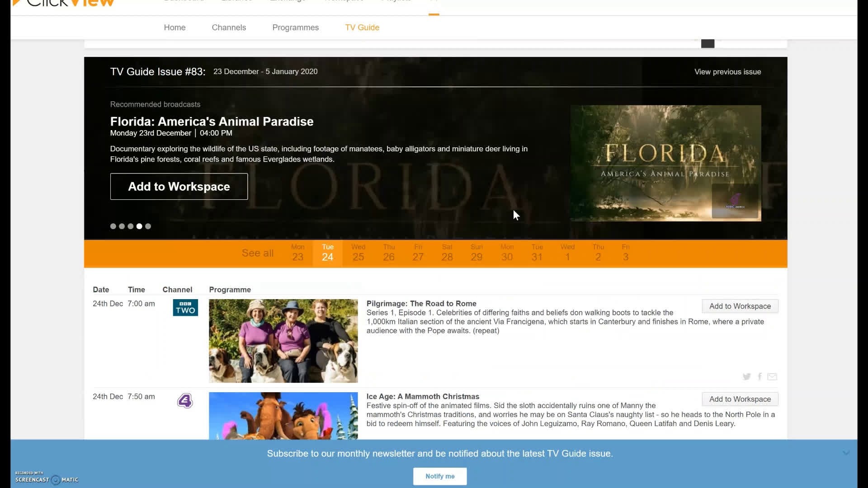
Task: Click the Facebook share icon
Action: tap(759, 376)
